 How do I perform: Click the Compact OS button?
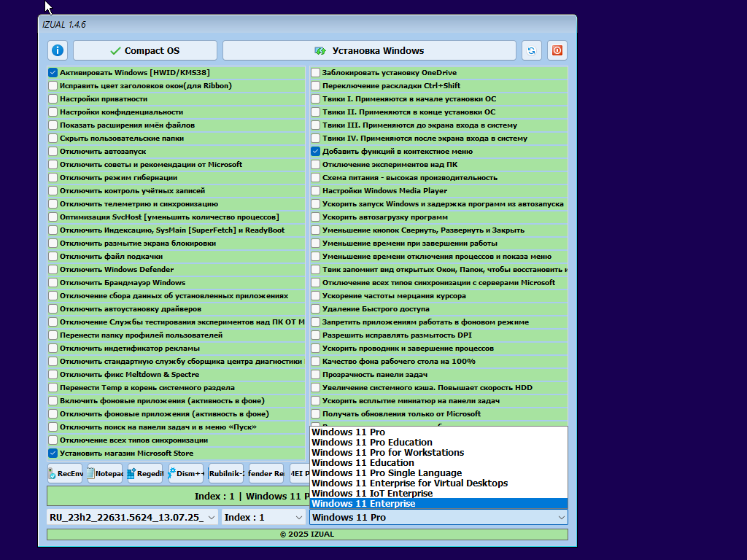click(145, 50)
